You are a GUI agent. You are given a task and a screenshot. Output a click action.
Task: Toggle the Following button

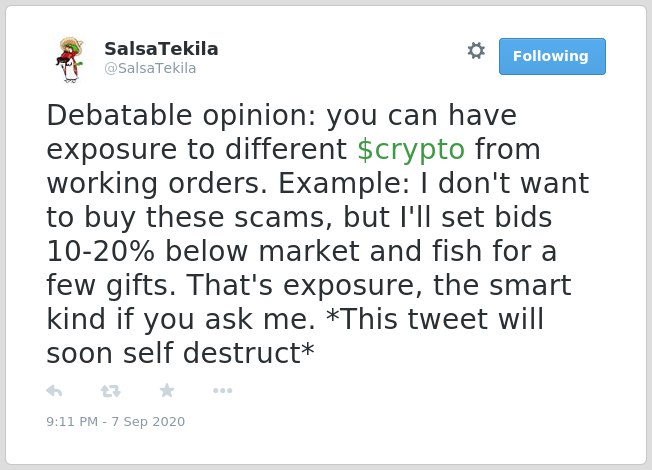click(x=552, y=56)
